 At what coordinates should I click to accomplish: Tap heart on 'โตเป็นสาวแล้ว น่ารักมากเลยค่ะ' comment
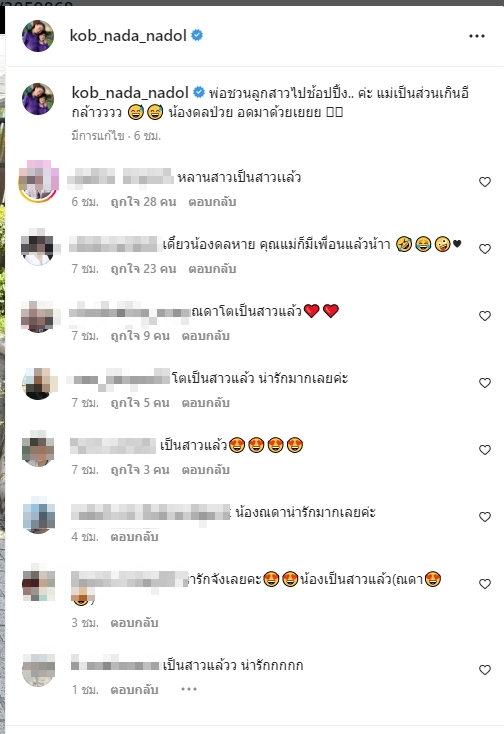[x=485, y=382]
